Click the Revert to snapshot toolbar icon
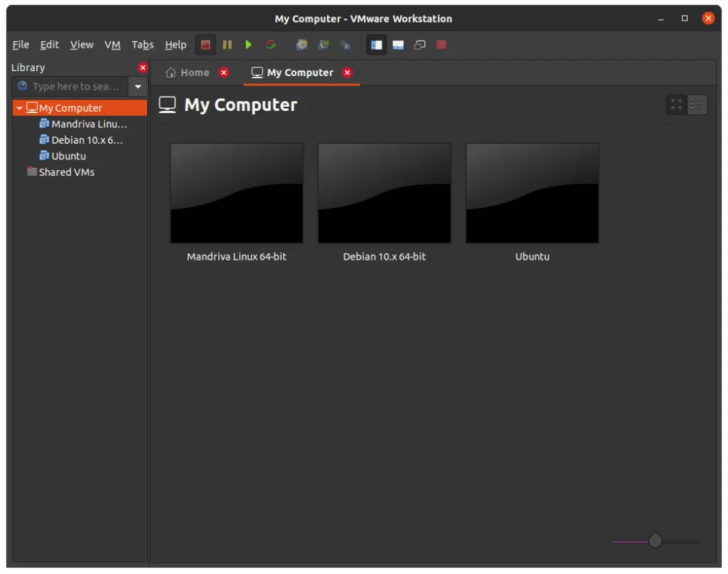Screen dimensions: 728x574 pyautogui.click(x=323, y=45)
